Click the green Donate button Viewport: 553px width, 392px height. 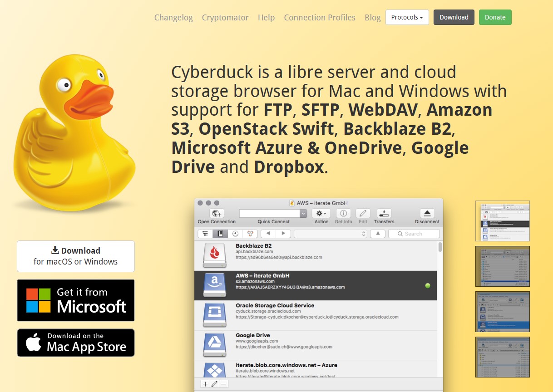pos(495,17)
